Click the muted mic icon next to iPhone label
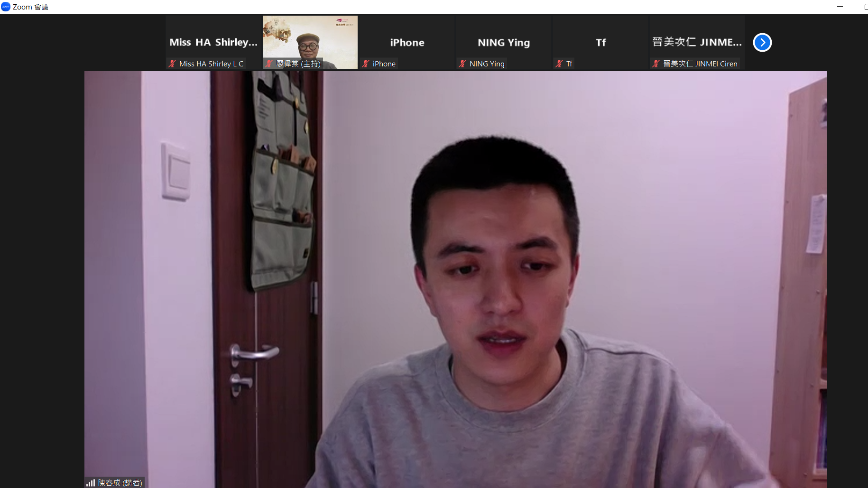868x488 pixels. tap(366, 64)
